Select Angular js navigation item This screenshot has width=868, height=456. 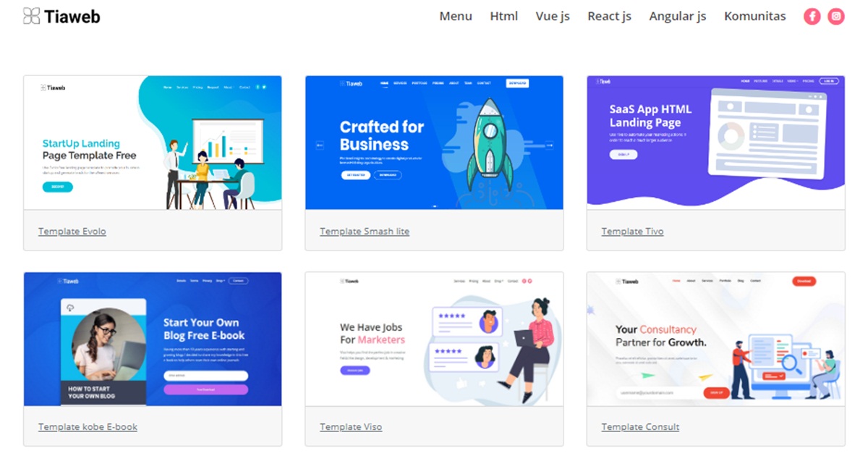(677, 16)
